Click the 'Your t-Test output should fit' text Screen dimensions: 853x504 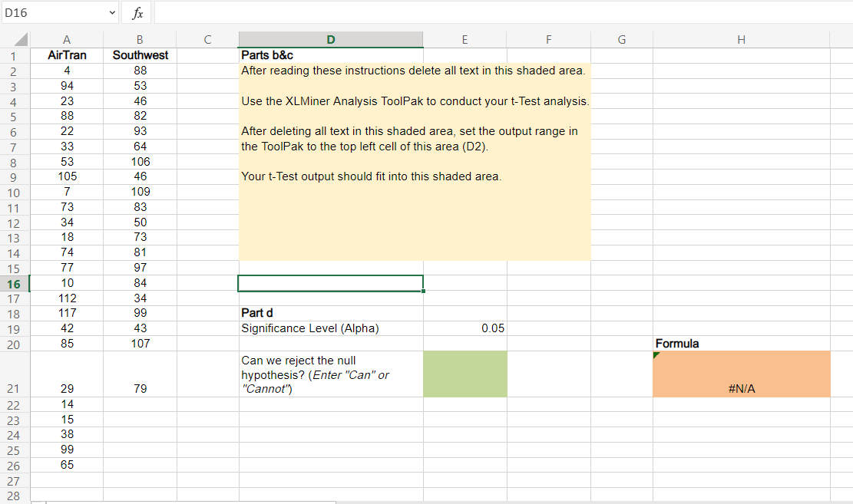pyautogui.click(x=371, y=176)
